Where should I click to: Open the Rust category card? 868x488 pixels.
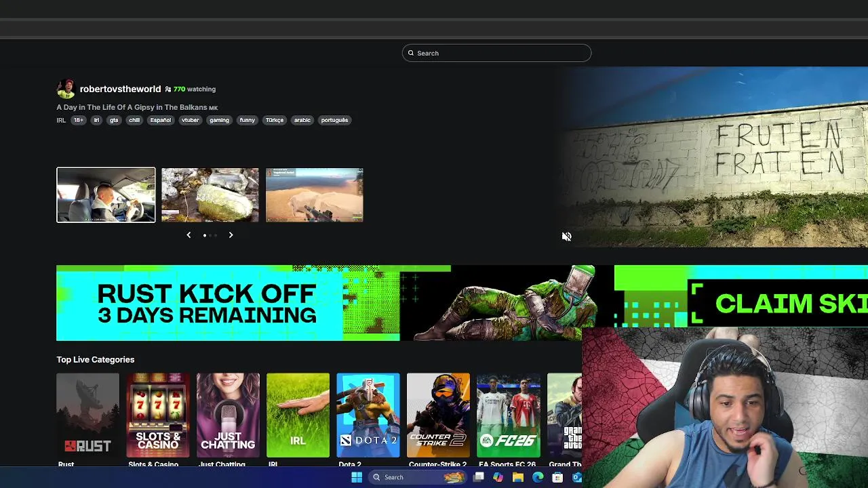coord(87,415)
